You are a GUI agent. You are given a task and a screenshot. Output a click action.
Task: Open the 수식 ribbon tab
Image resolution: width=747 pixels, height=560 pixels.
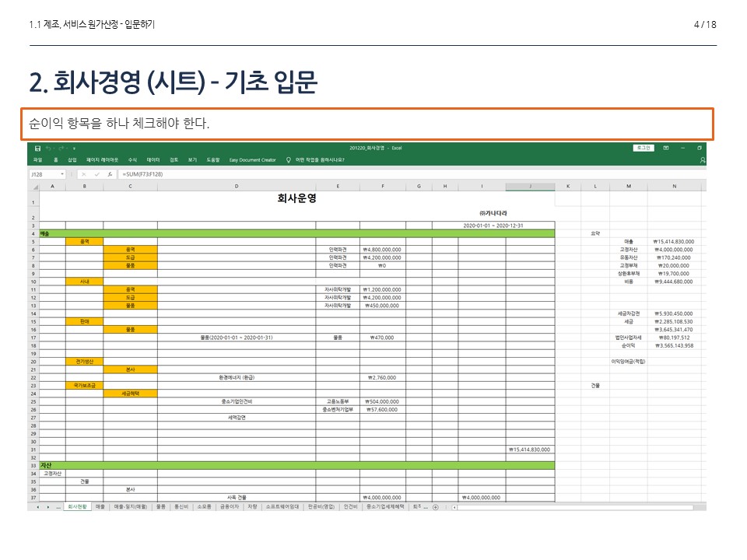pyautogui.click(x=132, y=160)
